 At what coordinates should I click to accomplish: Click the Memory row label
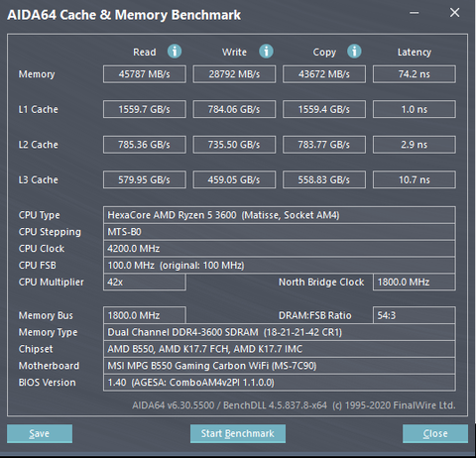[37, 74]
